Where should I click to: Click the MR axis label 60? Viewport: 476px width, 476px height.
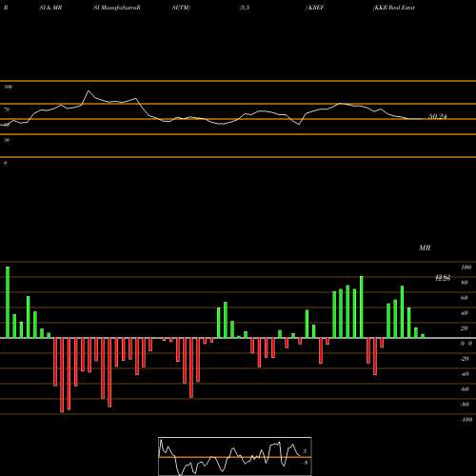click(x=465, y=298)
